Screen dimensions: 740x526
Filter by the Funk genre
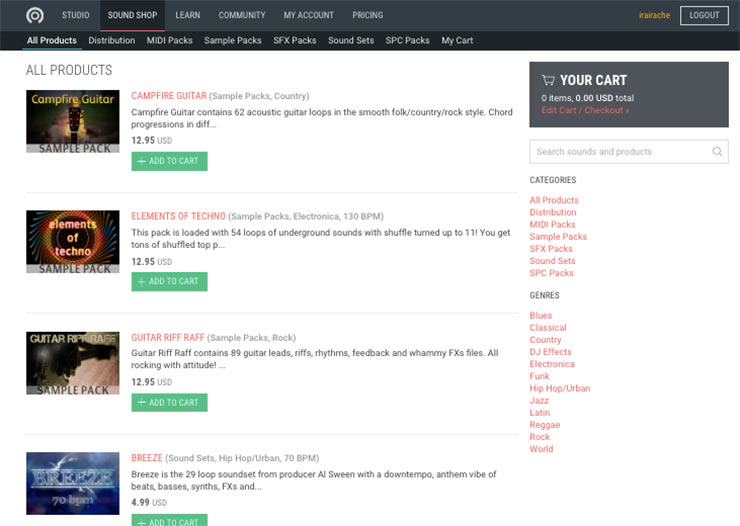point(539,376)
